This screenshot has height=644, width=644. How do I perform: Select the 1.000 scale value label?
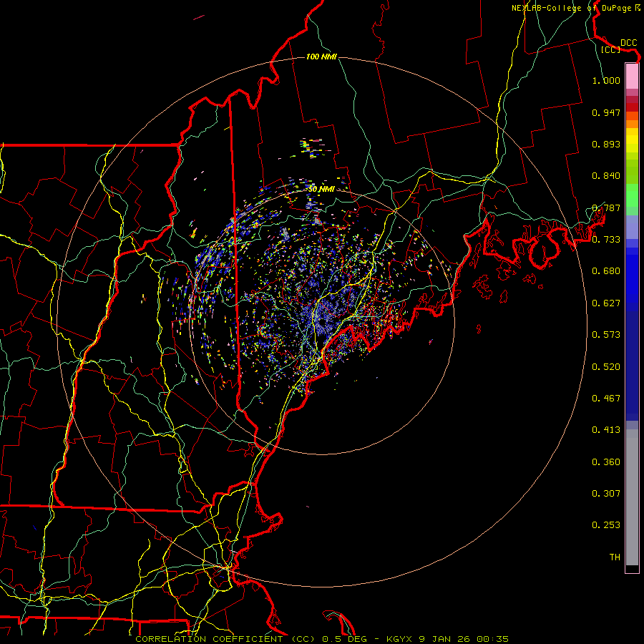(x=606, y=80)
